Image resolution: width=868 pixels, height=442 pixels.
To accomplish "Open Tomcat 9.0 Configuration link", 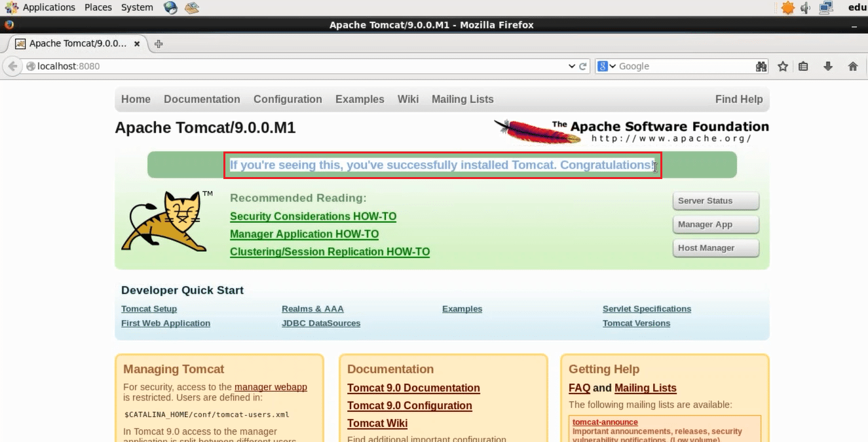I will pos(409,406).
